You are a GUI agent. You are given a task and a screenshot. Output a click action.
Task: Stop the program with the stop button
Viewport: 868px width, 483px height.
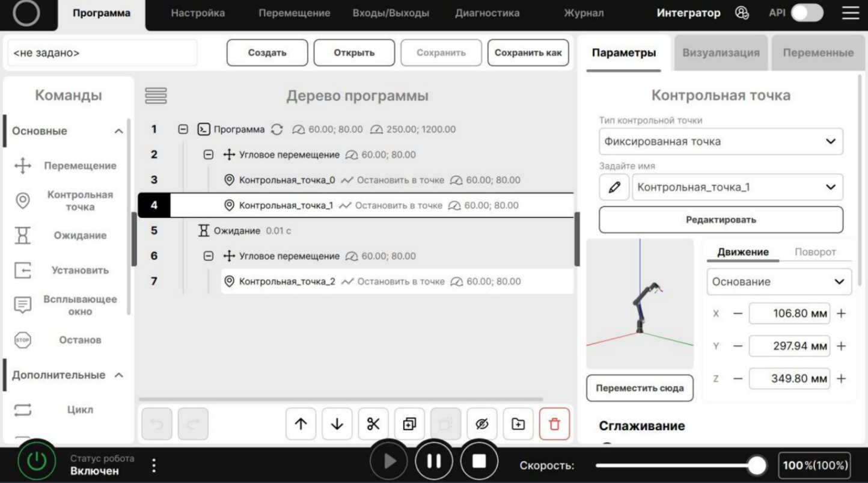479,461
